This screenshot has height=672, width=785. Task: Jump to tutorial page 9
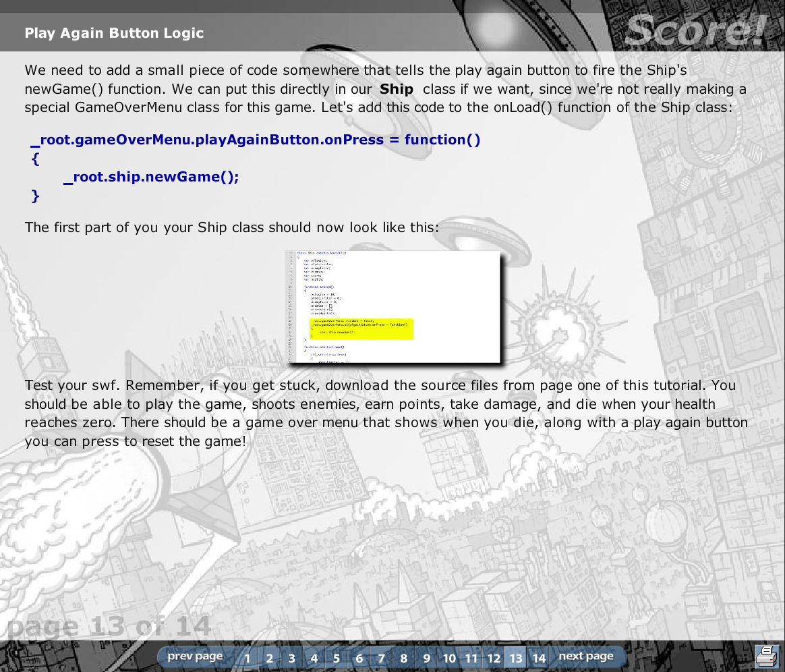[x=426, y=658]
